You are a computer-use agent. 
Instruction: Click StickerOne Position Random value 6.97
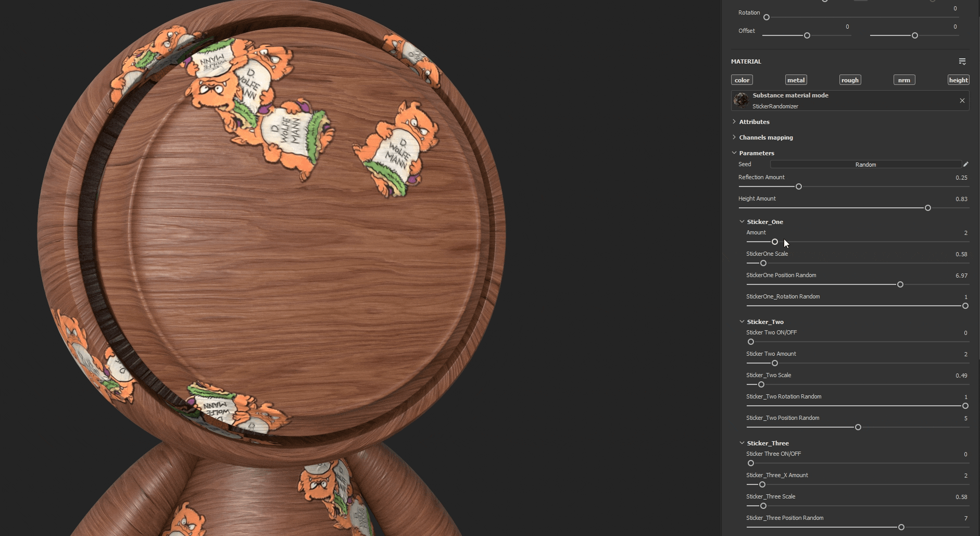961,276
